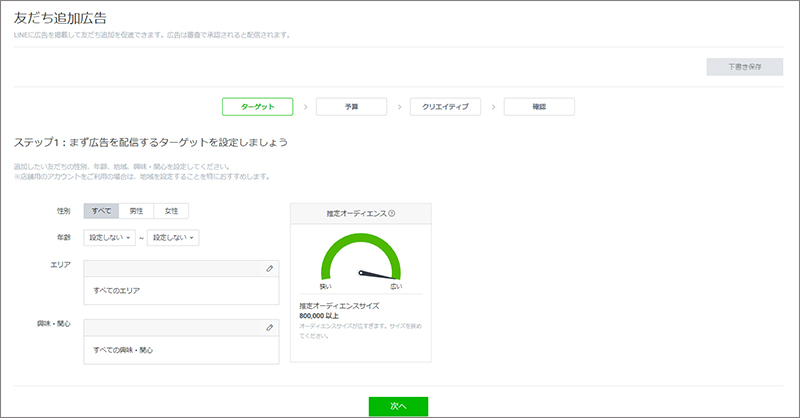
Task: Select すべて for gender
Action: pos(100,211)
